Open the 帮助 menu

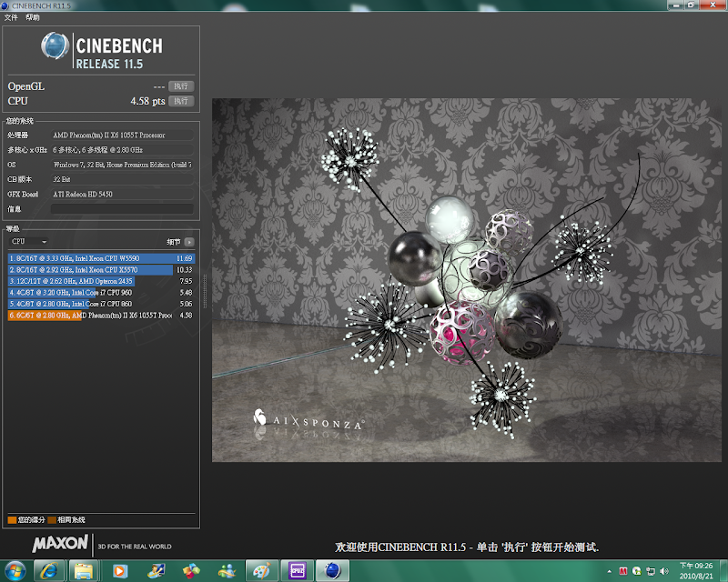tap(33, 17)
